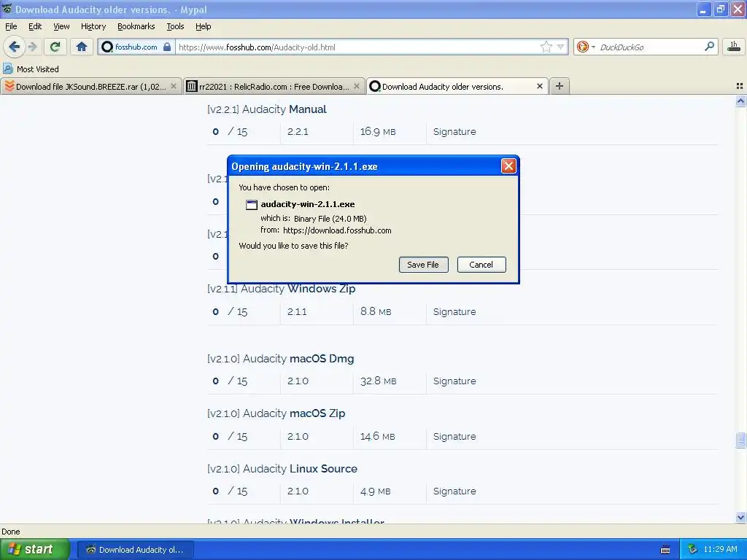747x560 pixels.
Task: Open the View menu
Action: coord(61,26)
